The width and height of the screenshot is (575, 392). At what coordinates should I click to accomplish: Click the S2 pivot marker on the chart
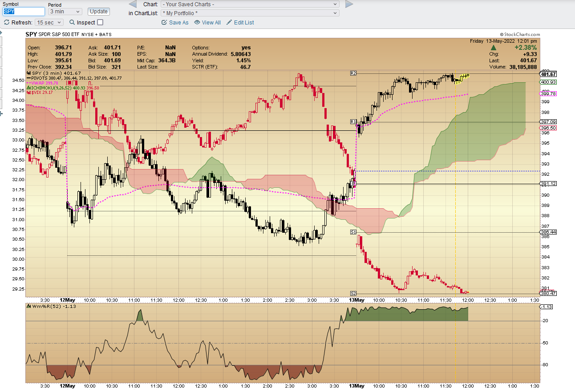pos(353,294)
